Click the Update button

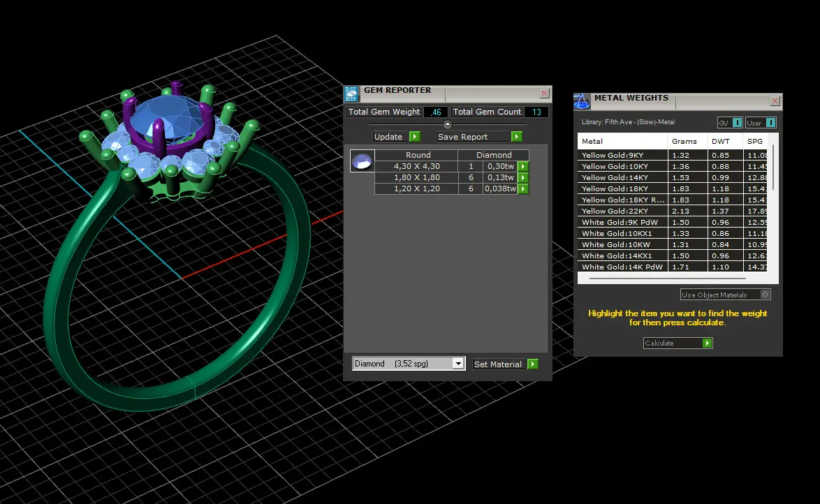[x=390, y=136]
